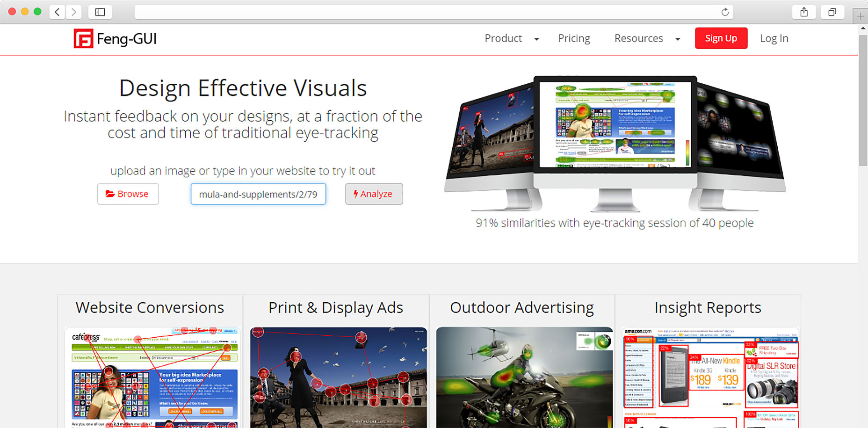Click the page vertical scrollbar thumb
This screenshot has width=868, height=428.
coord(863,101)
